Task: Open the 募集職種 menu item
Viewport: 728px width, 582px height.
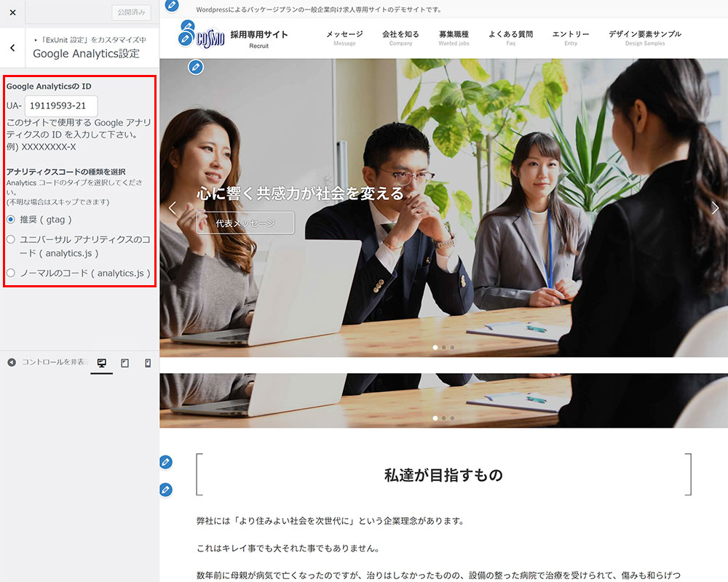Action: (454, 38)
